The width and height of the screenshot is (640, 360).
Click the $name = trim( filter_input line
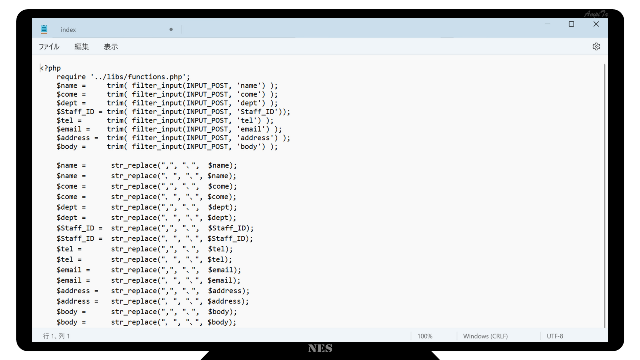point(167,86)
